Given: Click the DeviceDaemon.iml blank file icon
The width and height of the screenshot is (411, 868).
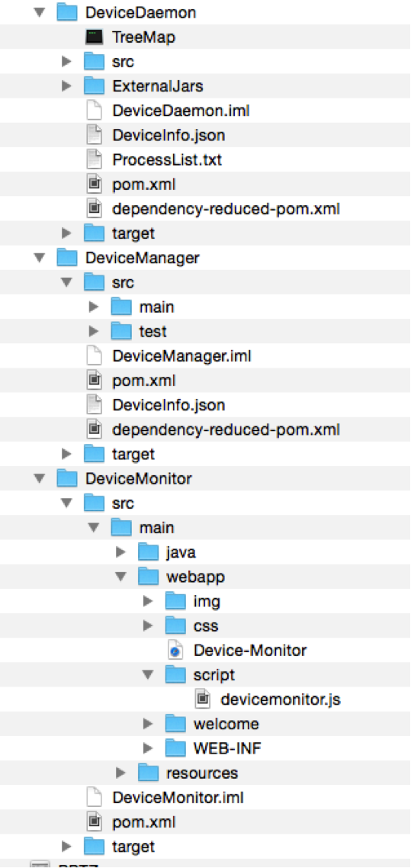Looking at the screenshot, I should click(95, 110).
